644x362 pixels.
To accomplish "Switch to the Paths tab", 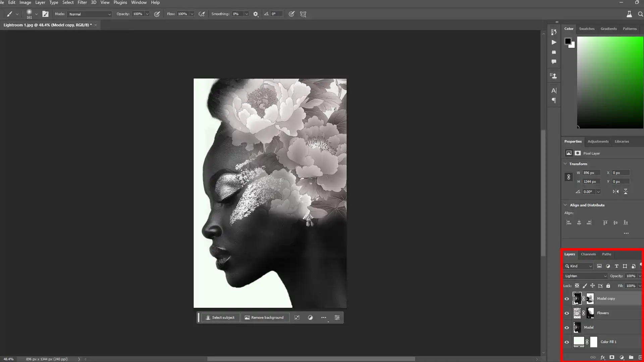I will click(606, 254).
